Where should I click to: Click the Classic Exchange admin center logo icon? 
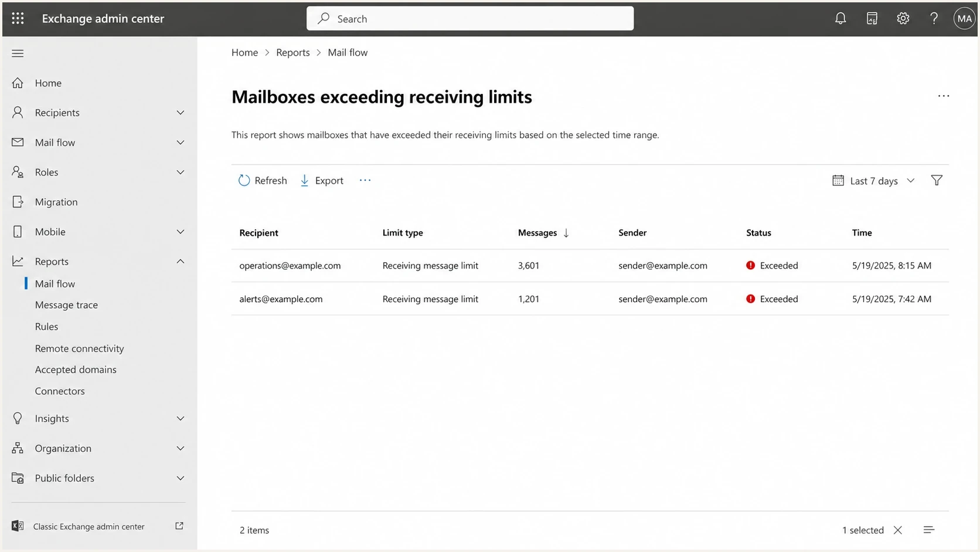pos(18,526)
